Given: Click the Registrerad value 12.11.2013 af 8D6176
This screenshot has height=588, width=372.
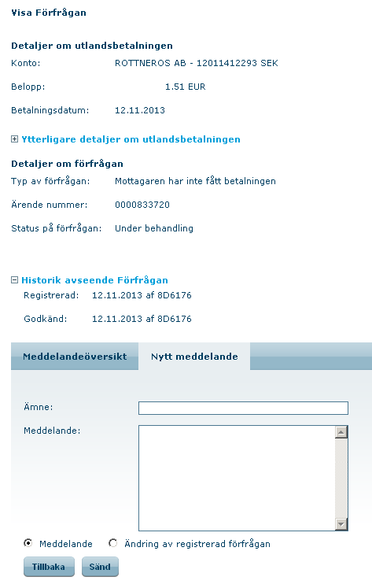Looking at the screenshot, I should coord(142,295).
